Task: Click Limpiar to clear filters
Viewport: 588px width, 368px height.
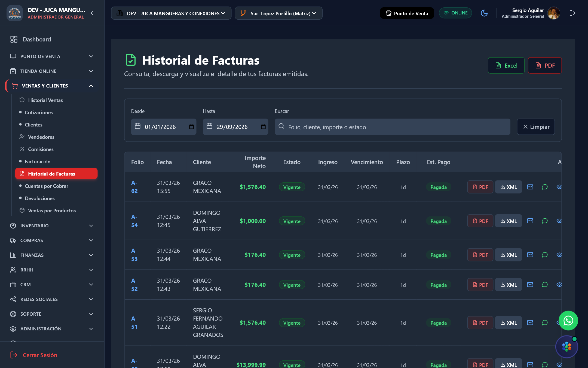Action: (536, 127)
